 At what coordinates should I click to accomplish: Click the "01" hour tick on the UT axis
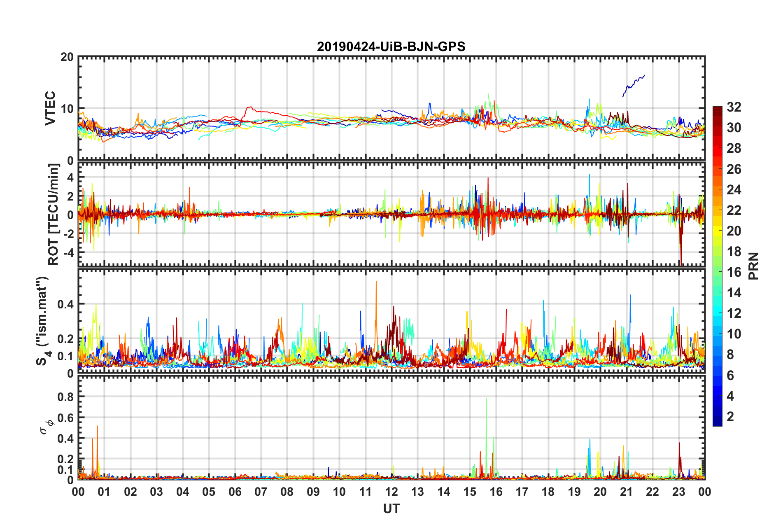tap(104, 492)
